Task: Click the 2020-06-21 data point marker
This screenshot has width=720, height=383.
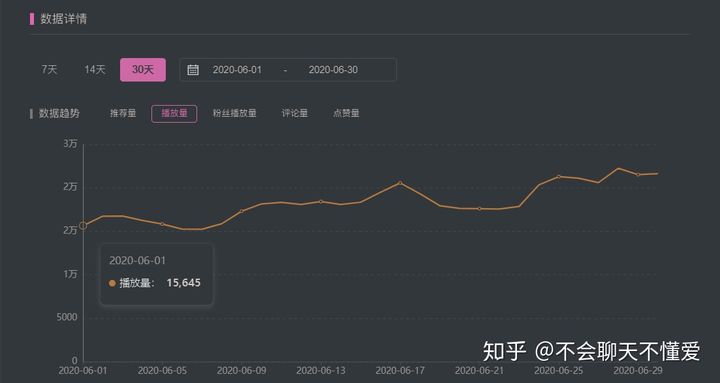Action: tap(479, 208)
